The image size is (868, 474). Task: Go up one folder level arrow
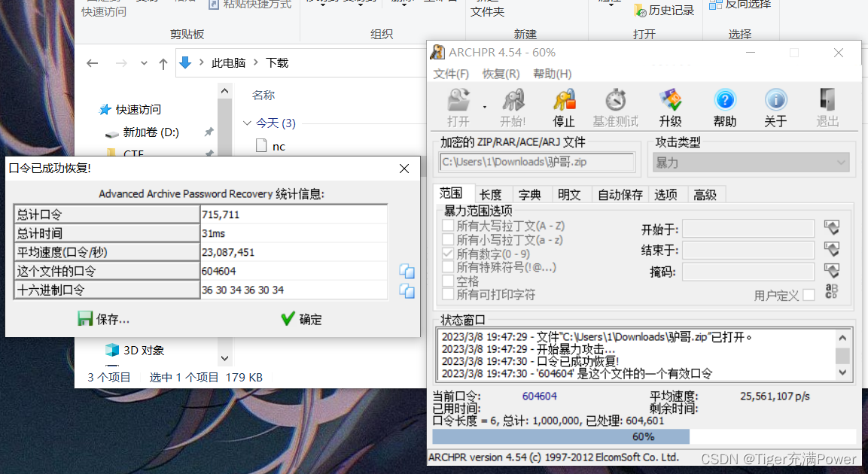[163, 64]
